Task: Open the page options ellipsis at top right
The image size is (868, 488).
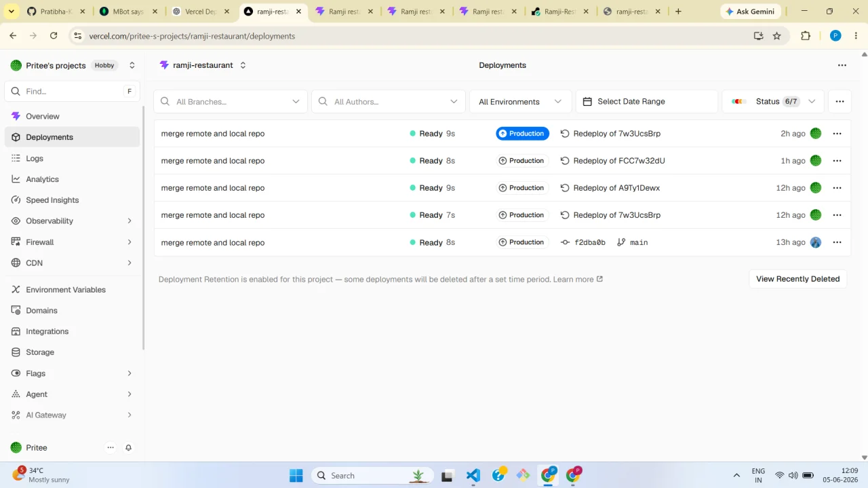Action: tap(842, 65)
